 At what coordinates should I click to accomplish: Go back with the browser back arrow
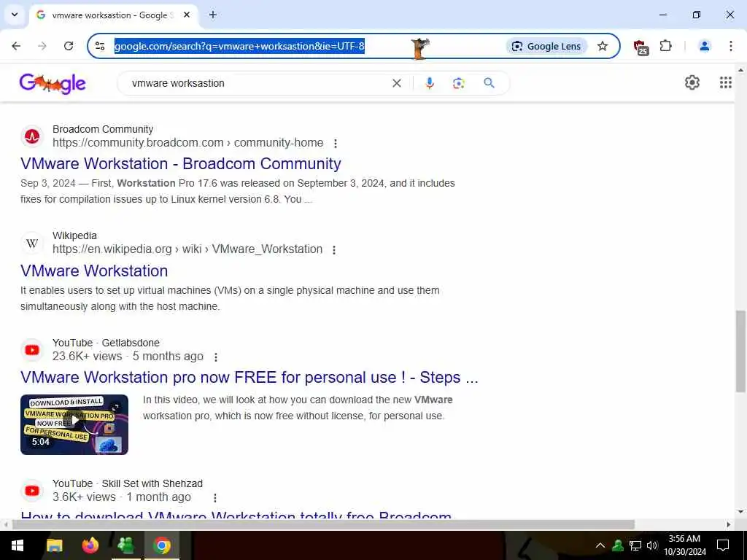[x=16, y=46]
